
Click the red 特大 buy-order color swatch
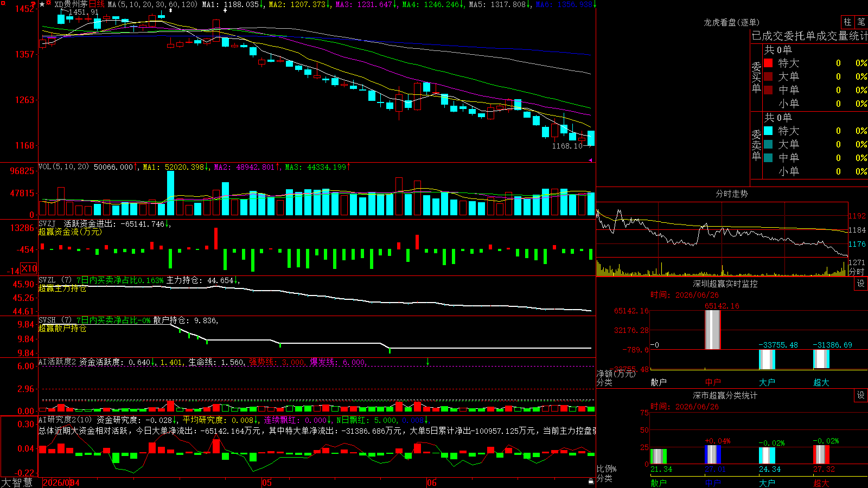click(x=768, y=63)
